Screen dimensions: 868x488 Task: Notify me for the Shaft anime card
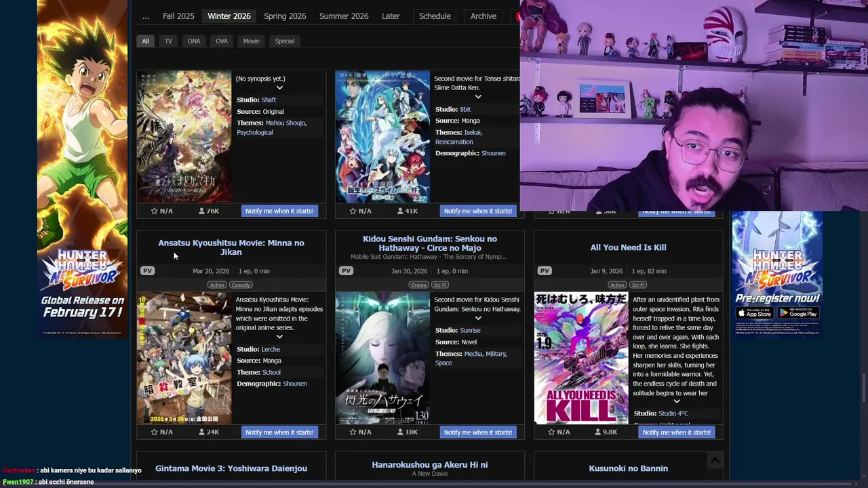coord(279,211)
